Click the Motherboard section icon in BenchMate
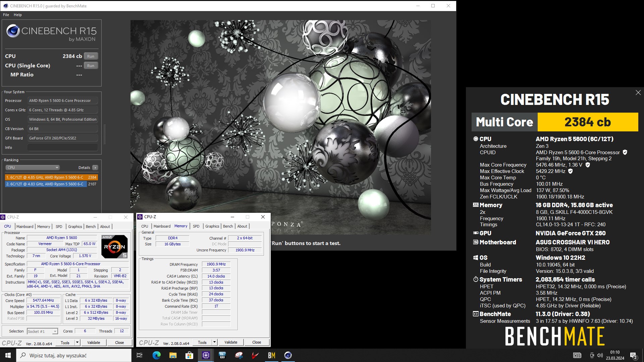Screen dimensions: 644x362 pos(475,242)
